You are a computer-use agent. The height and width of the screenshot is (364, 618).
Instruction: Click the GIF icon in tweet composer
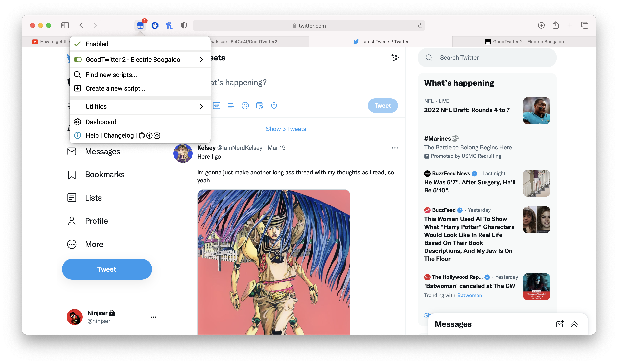tap(217, 106)
